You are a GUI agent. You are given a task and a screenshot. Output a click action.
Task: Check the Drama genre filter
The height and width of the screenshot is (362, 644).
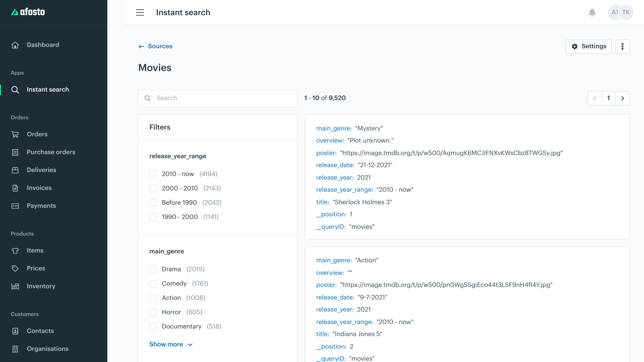(x=153, y=270)
